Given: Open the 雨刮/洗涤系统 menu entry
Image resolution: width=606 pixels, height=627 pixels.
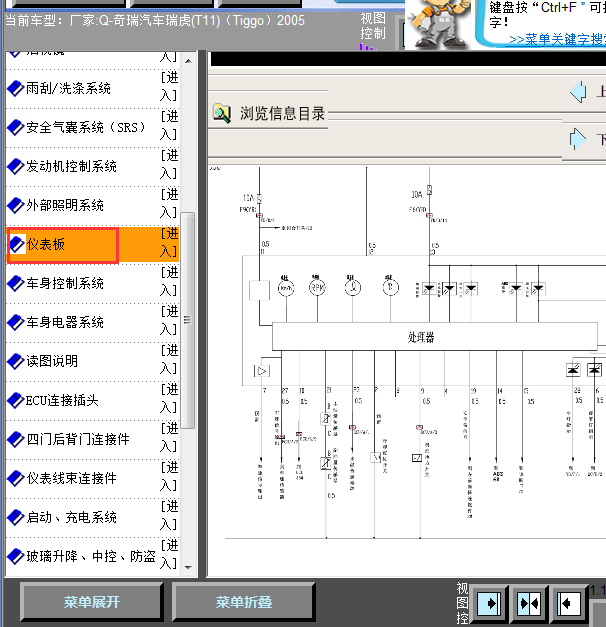Looking at the screenshot, I should coord(68,88).
